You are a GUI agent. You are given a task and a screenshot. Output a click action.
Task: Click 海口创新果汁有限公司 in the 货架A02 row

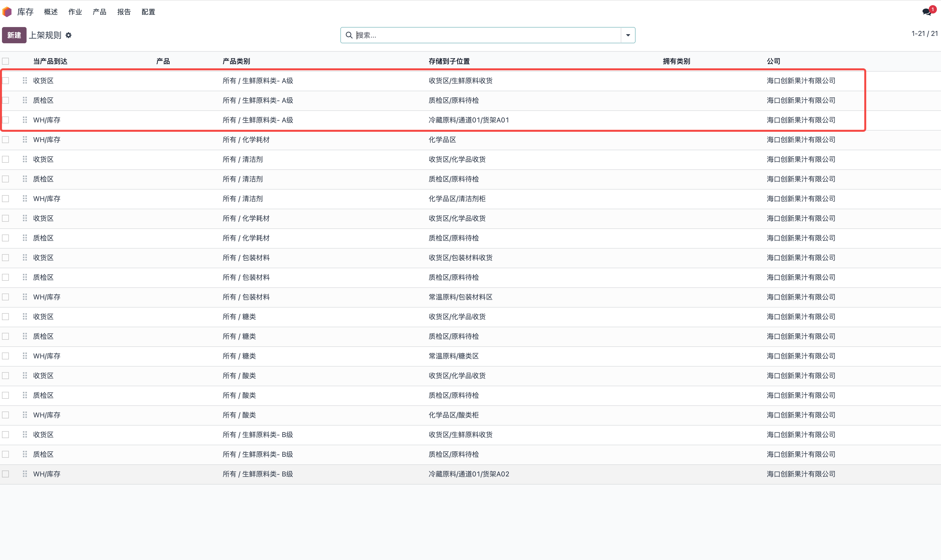801,474
